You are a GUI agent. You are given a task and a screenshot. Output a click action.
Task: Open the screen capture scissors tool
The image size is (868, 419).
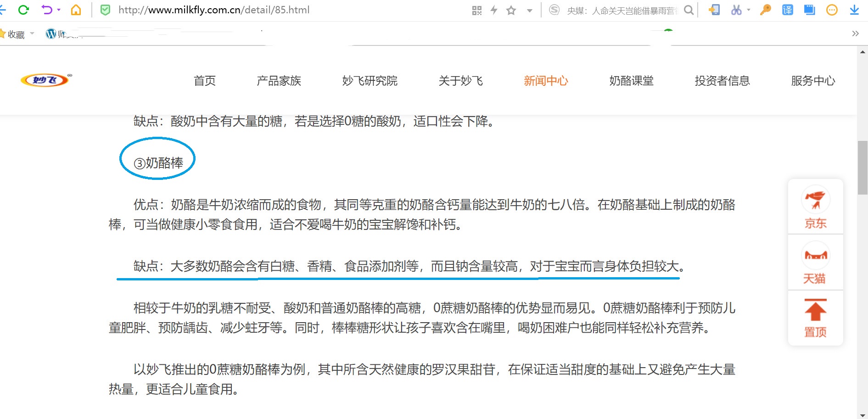[x=737, y=10]
